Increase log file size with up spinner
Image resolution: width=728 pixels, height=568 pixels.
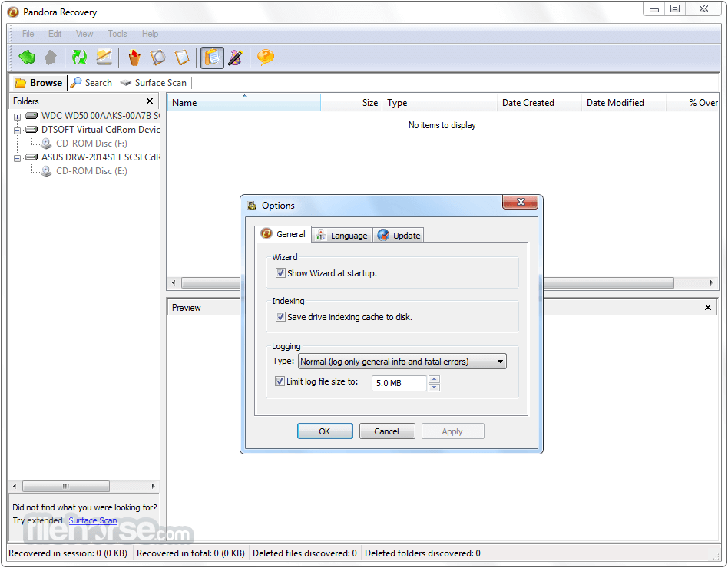[434, 379]
